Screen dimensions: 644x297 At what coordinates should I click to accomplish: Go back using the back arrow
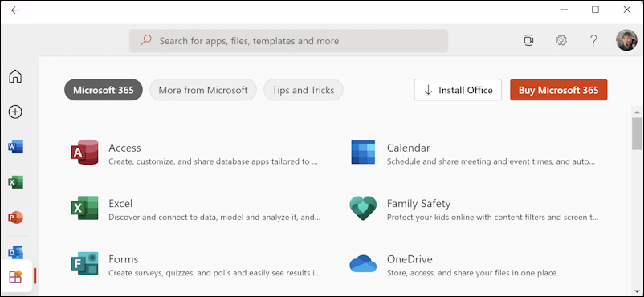tap(15, 10)
